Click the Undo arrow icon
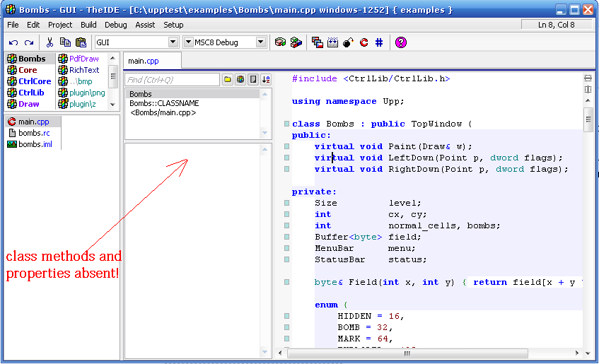The image size is (599, 364). click(x=13, y=42)
